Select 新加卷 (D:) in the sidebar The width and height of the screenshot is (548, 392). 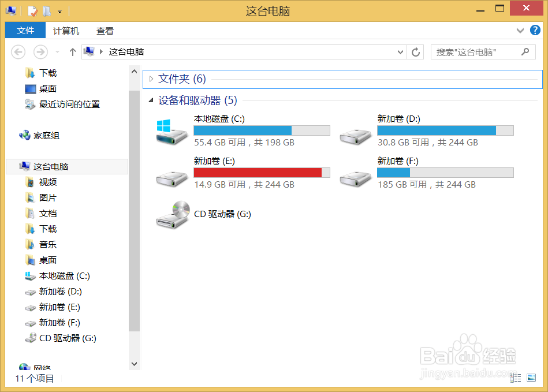[57, 292]
